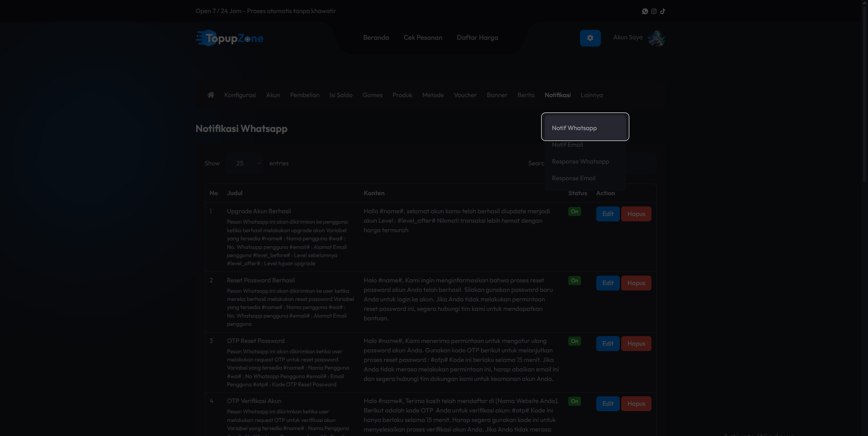
Task: Open the Konfigurasi menu
Action: [240, 95]
